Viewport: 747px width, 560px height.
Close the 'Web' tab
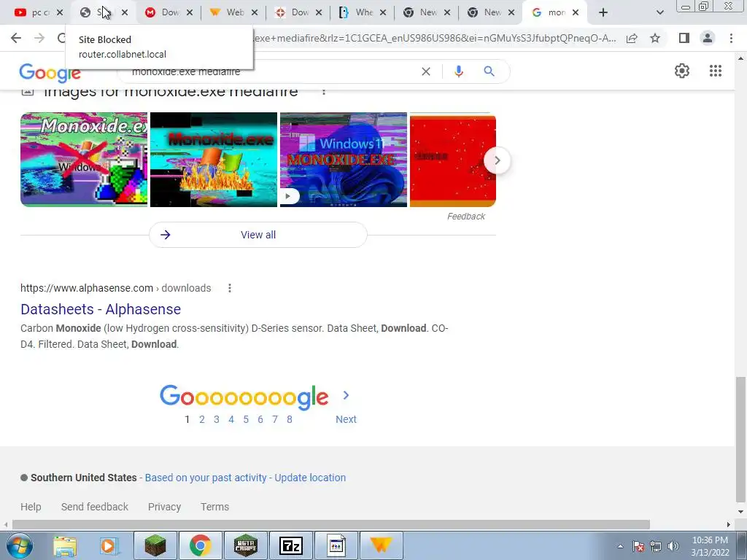(255, 12)
